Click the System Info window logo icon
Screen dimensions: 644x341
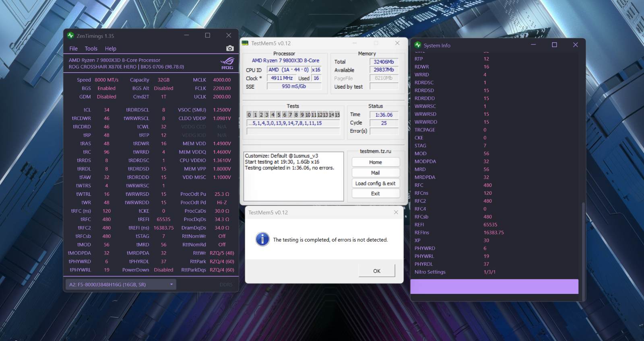(418, 45)
